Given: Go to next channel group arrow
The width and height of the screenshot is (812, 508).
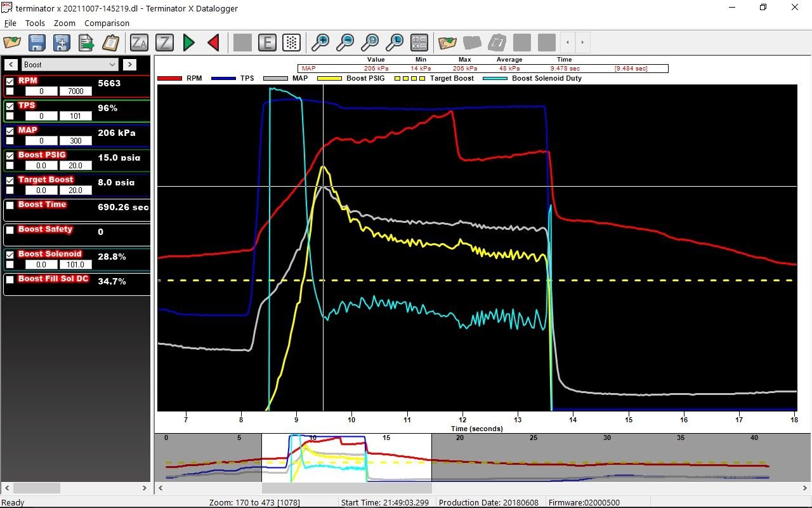Looking at the screenshot, I should 129,64.
